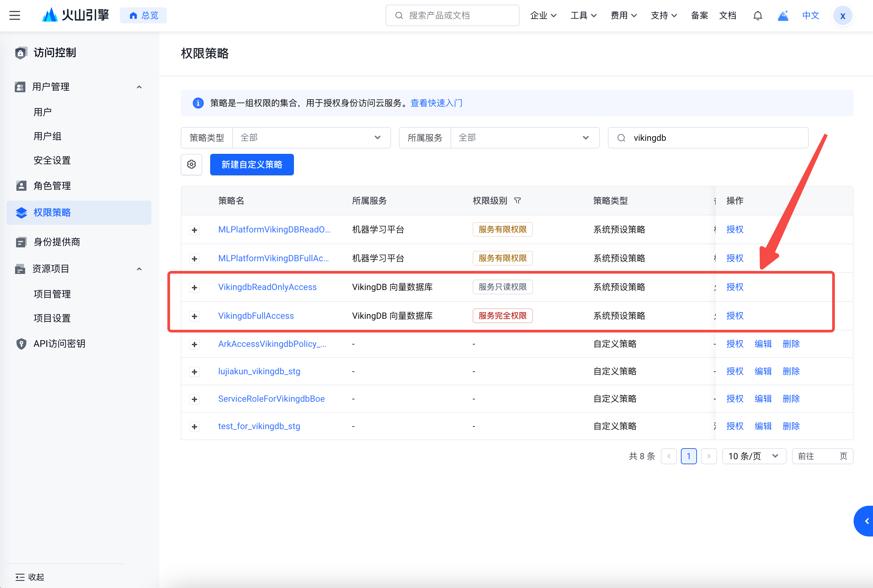Open 项目管理 in the sidebar
This screenshot has width=873, height=588.
pos(52,294)
